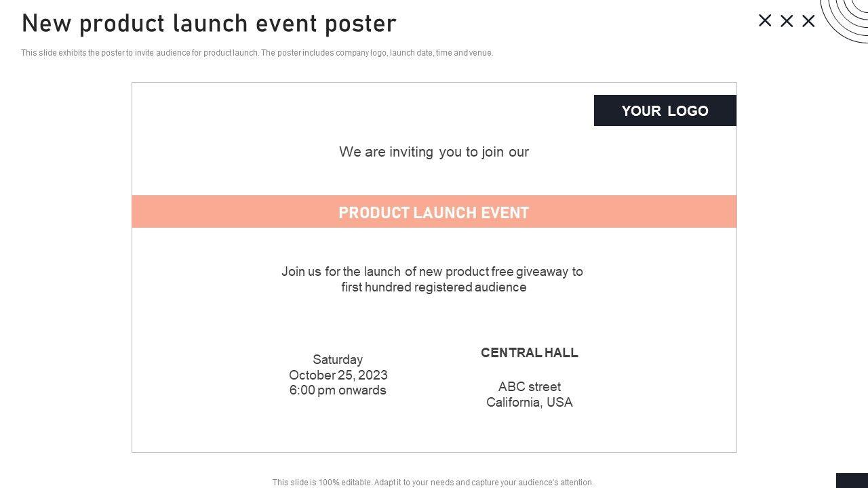Select 'Join us for the launch' text line

[432, 272]
